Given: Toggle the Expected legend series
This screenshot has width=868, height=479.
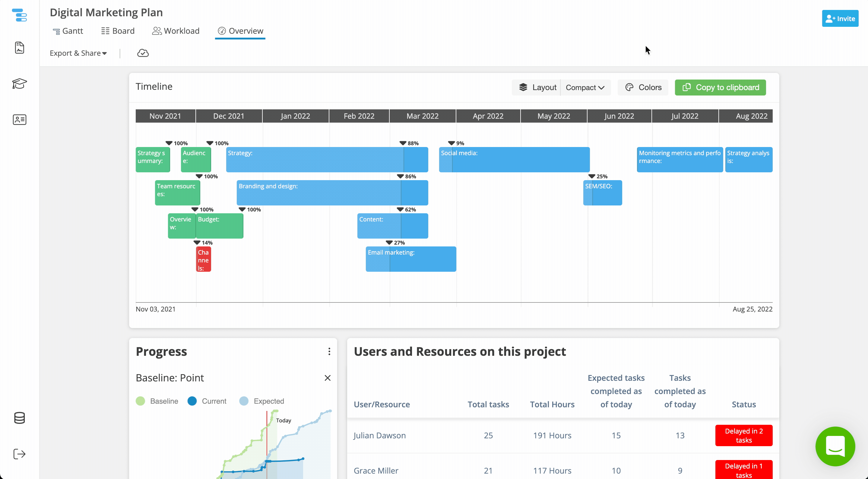Looking at the screenshot, I should (x=261, y=401).
